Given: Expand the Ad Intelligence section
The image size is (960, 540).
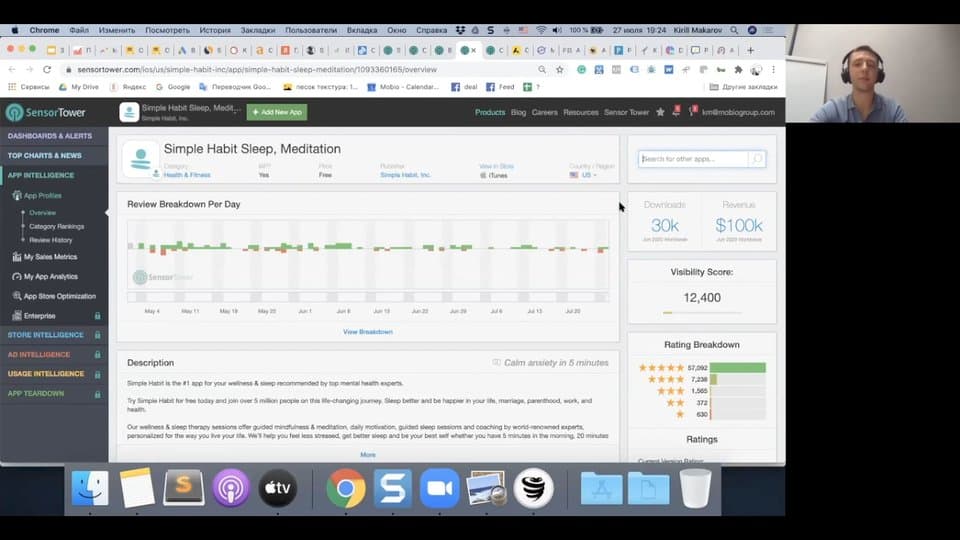Looking at the screenshot, I should click(x=39, y=354).
